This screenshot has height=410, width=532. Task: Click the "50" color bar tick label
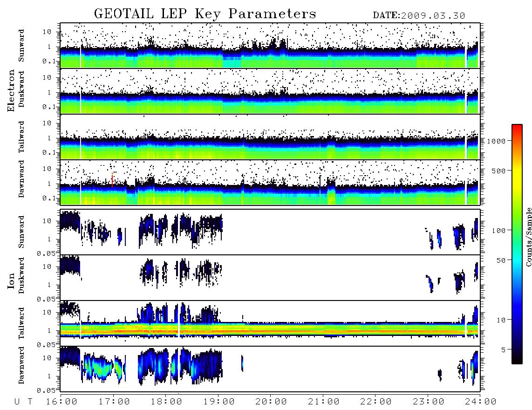501,260
